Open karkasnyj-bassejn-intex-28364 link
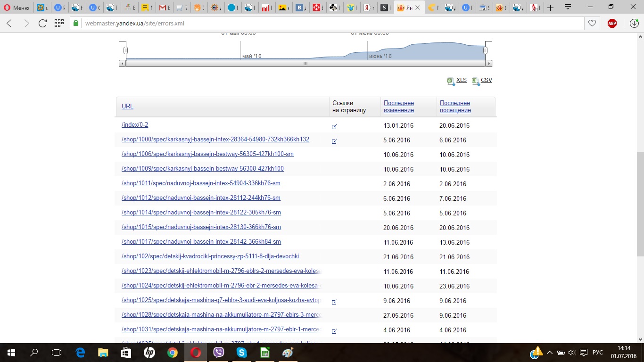 (215, 140)
